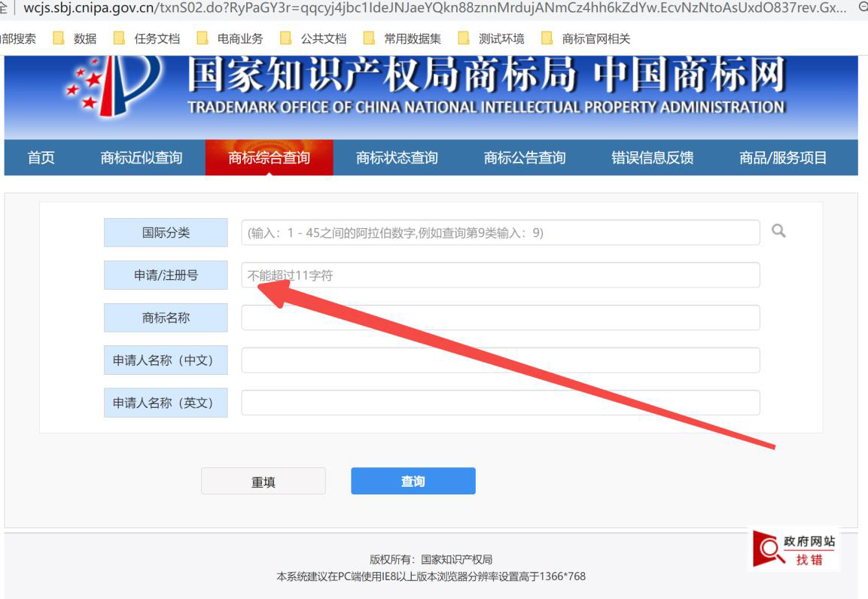
Task: Click the 申请/注册号 label
Action: (166, 275)
